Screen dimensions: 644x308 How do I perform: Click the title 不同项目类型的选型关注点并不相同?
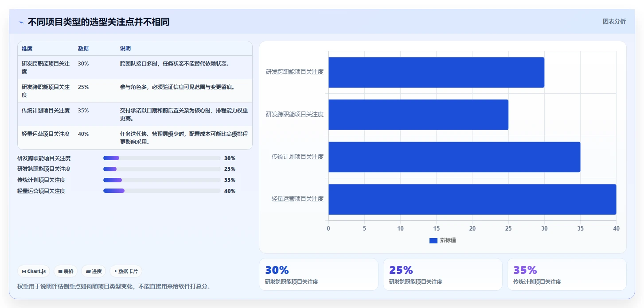pos(98,22)
